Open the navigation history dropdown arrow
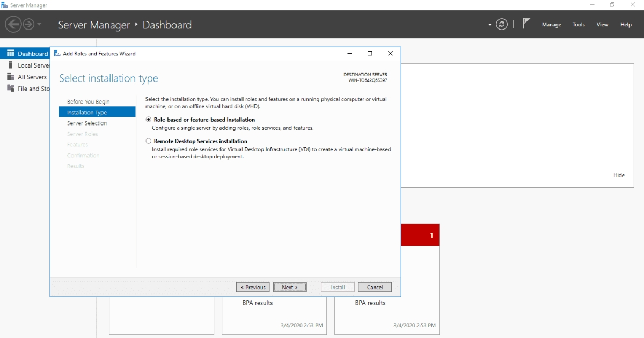 point(489,25)
